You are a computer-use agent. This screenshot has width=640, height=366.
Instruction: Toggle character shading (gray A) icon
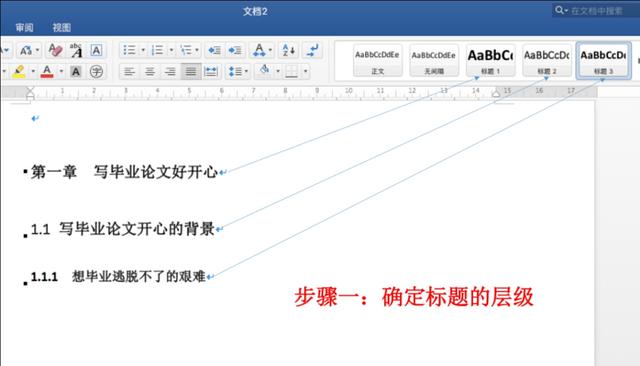pyautogui.click(x=76, y=72)
